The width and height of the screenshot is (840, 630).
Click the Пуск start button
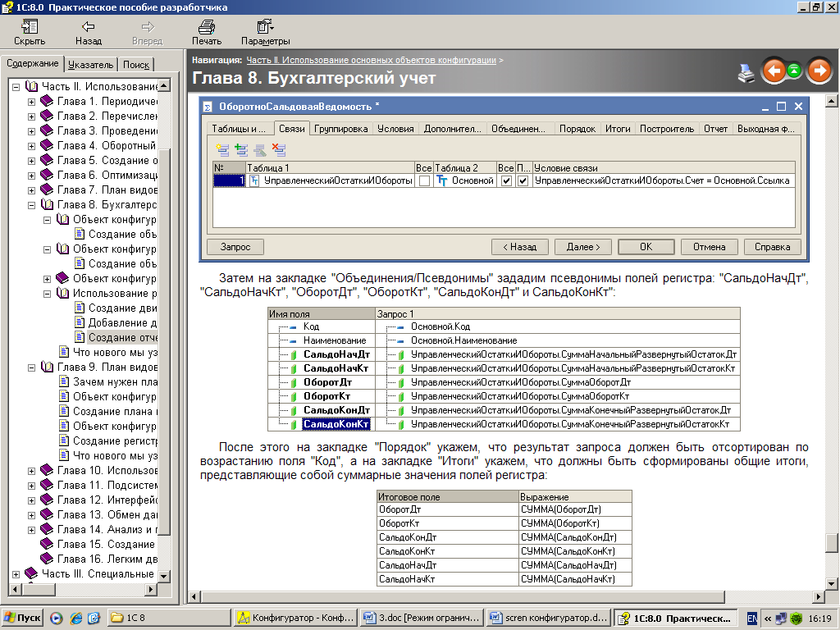[22, 618]
